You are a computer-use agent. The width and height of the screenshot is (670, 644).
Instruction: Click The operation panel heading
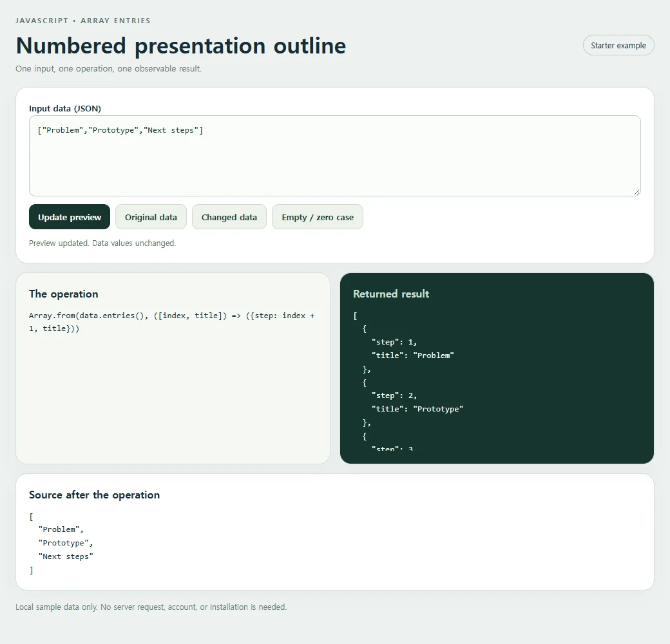click(x=64, y=294)
